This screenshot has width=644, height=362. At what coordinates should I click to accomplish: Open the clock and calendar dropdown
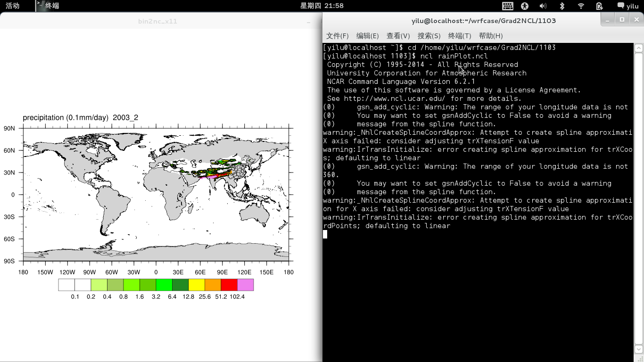[322, 6]
